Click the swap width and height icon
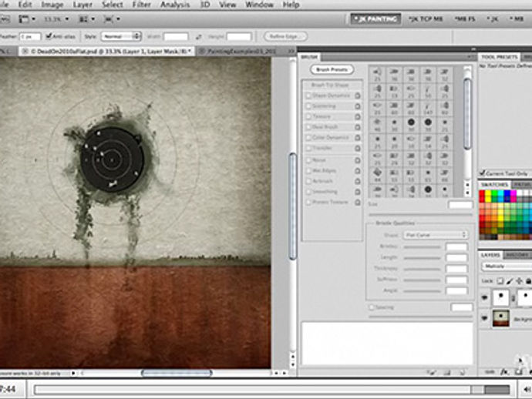Viewport: 532px width, 399px height. coord(198,37)
